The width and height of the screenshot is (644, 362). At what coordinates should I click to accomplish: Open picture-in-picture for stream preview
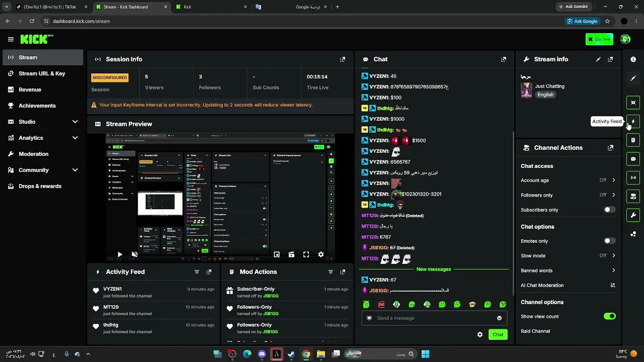[x=277, y=254]
